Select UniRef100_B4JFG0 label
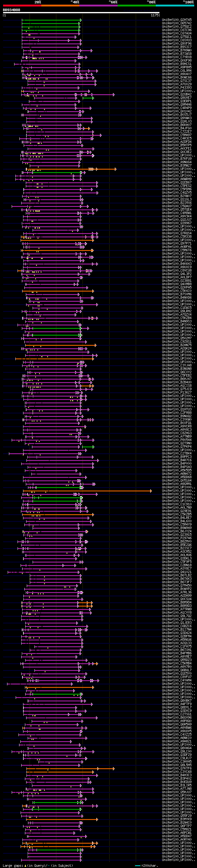This screenshot has height=868, width=197. point(177,128)
